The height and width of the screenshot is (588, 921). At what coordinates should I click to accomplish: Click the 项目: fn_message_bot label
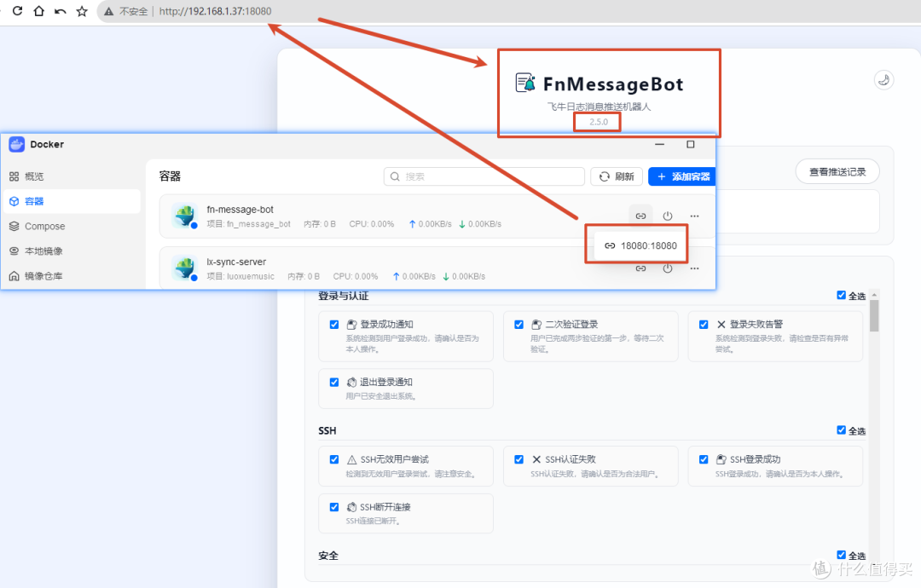coord(248,224)
